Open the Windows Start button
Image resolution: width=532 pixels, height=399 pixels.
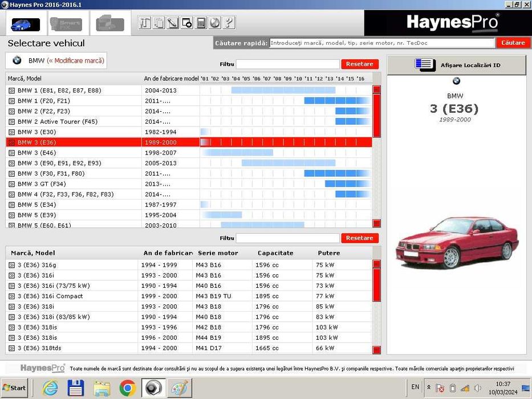coord(14,388)
